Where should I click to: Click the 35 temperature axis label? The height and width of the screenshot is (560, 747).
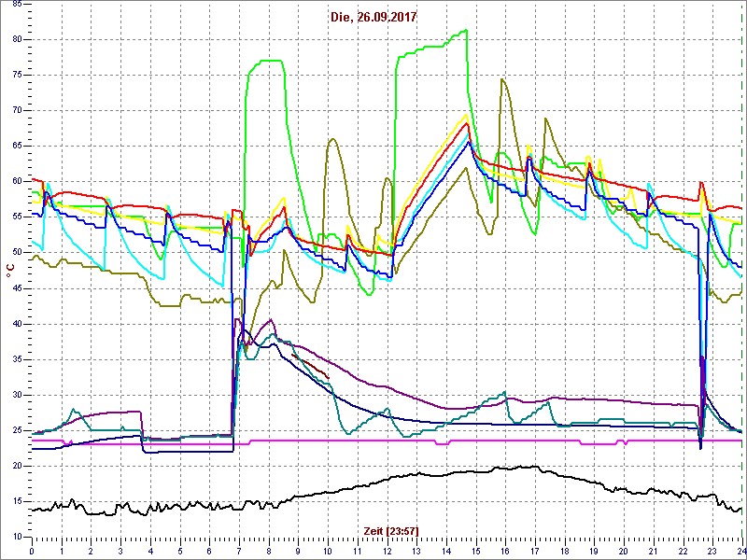click(17, 359)
